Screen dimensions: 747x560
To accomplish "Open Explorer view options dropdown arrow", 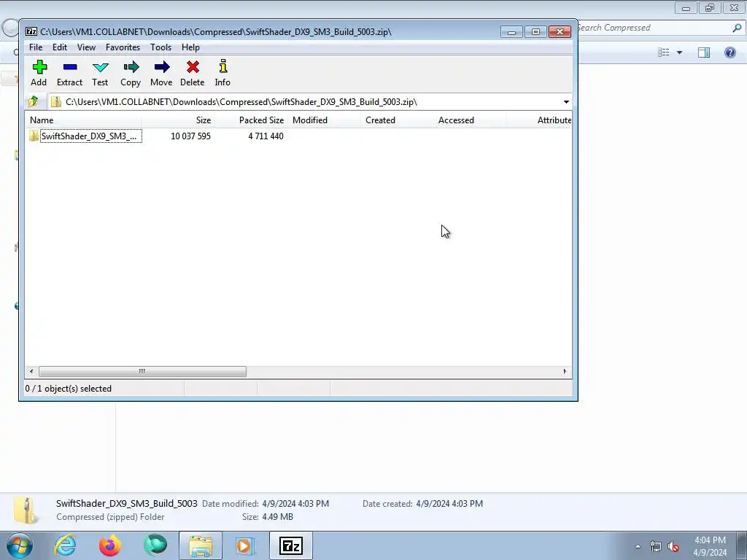I will pos(679,52).
